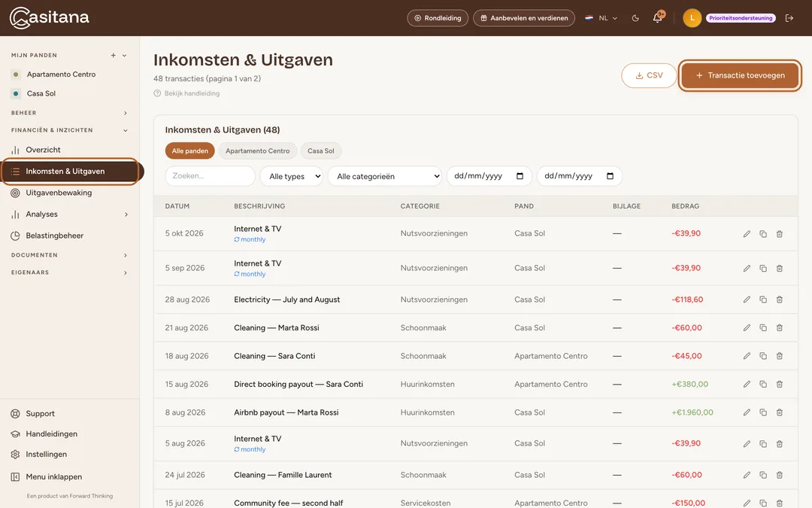
Task: Edit the Direct booking payout — Sara Conti row
Action: pyautogui.click(x=747, y=384)
